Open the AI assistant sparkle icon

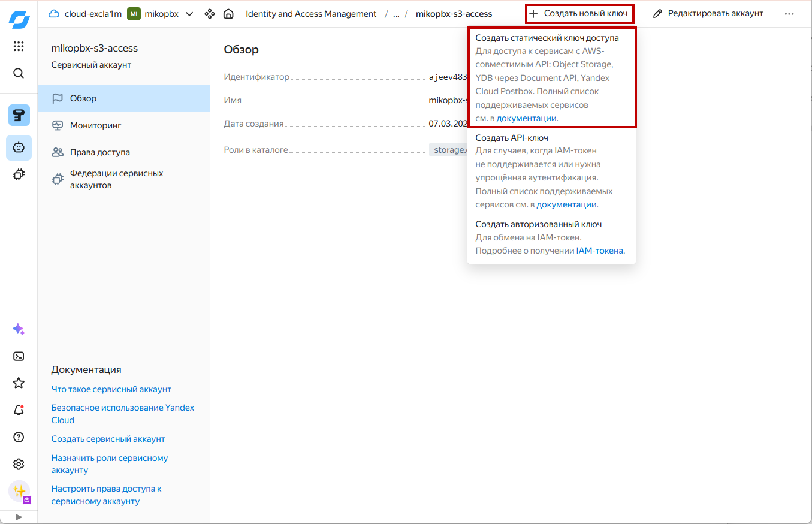pyautogui.click(x=19, y=329)
